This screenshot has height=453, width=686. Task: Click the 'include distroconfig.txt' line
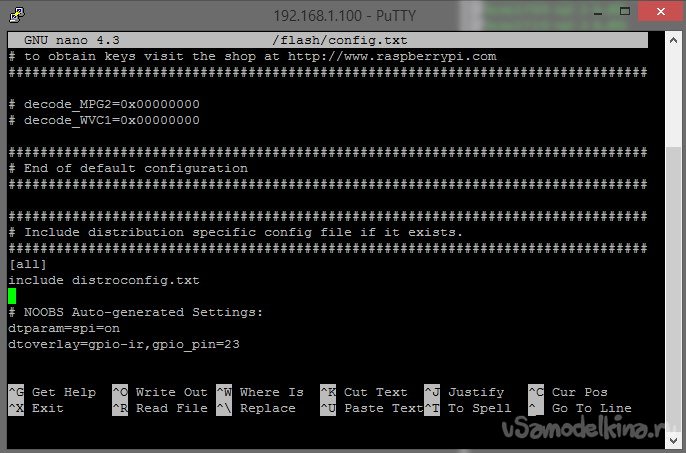pyautogui.click(x=104, y=281)
